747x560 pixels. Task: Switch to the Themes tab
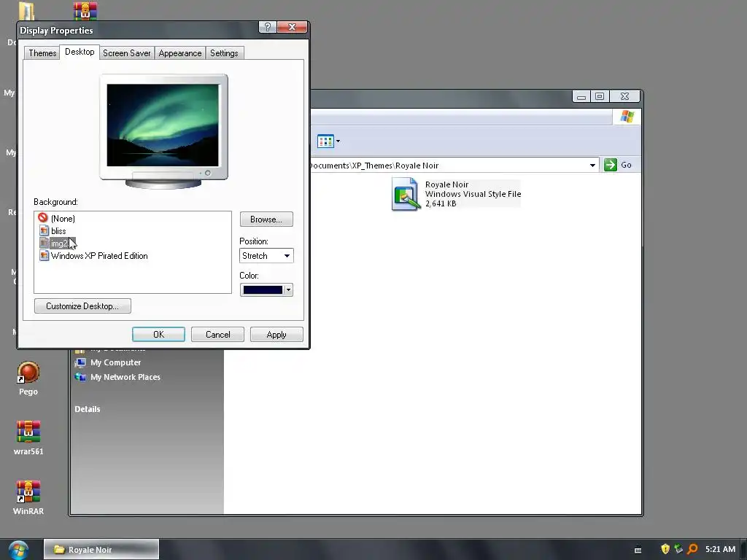click(x=42, y=52)
